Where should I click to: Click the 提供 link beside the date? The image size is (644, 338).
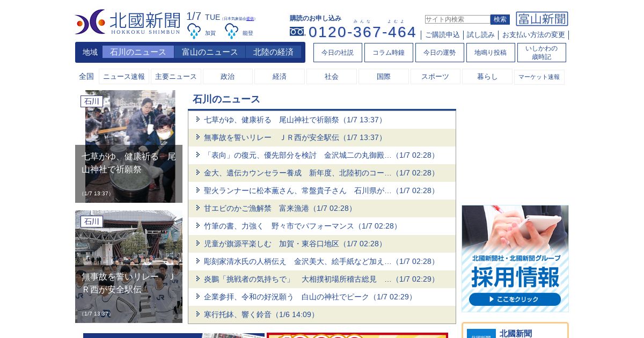point(250,19)
